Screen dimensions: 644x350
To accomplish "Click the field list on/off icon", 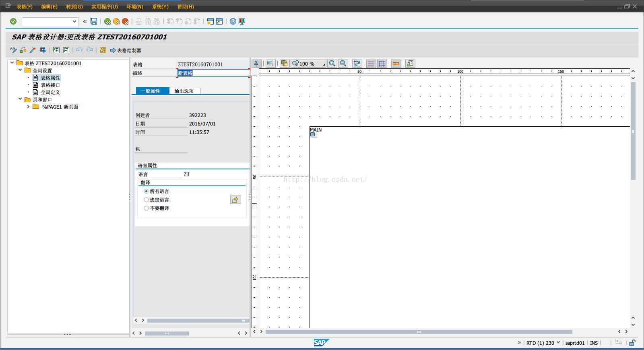I will 103,50.
